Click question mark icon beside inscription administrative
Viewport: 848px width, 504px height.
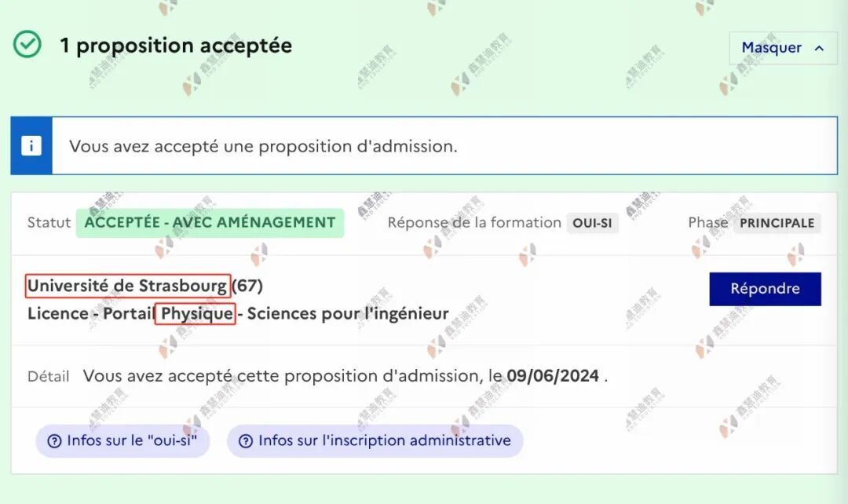click(x=246, y=441)
